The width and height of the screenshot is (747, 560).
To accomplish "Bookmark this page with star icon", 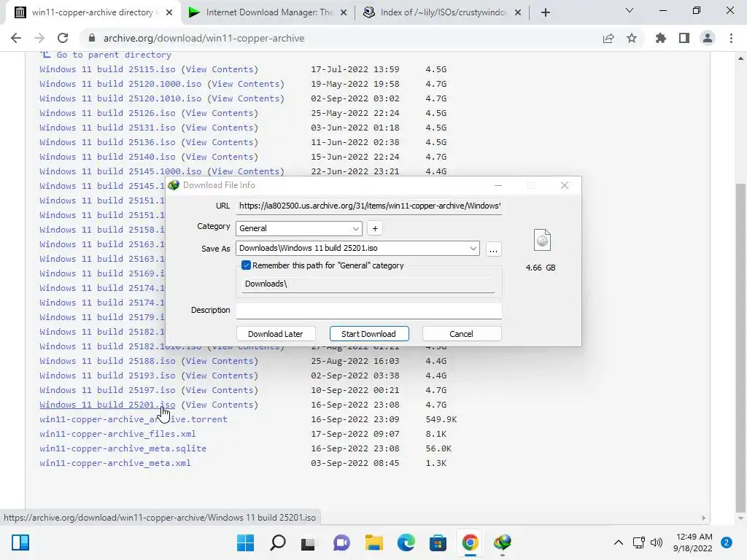I will click(632, 38).
